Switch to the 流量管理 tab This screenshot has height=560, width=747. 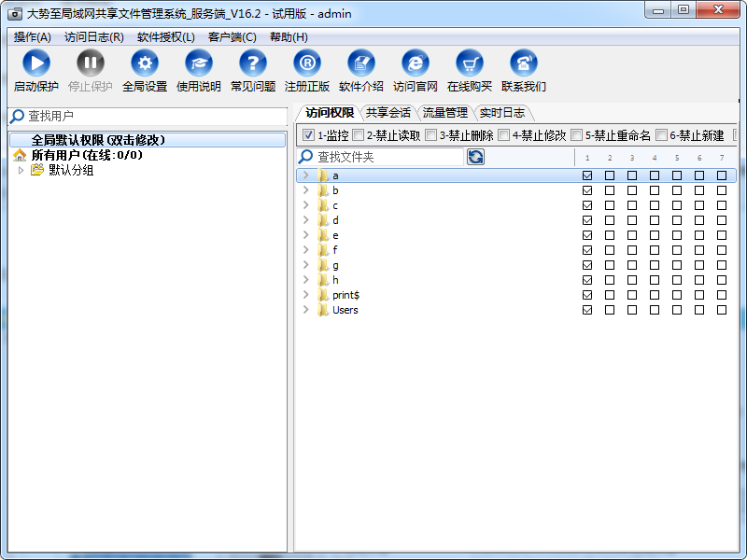click(444, 113)
